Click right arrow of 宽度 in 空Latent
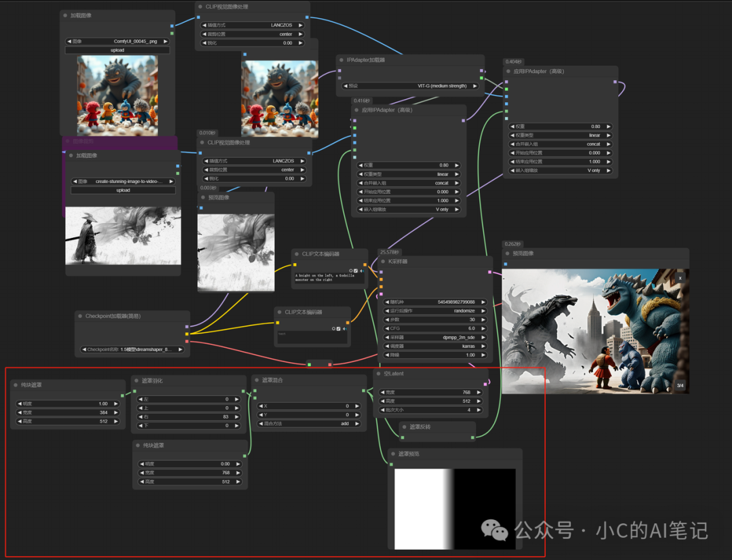This screenshot has height=560, width=732. coord(479,393)
